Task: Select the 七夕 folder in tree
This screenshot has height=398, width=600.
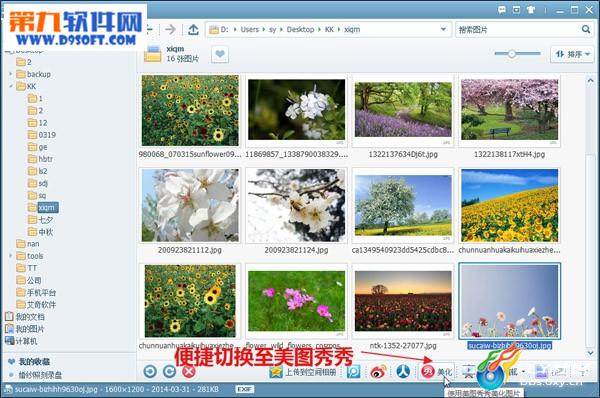Action: coord(40,220)
